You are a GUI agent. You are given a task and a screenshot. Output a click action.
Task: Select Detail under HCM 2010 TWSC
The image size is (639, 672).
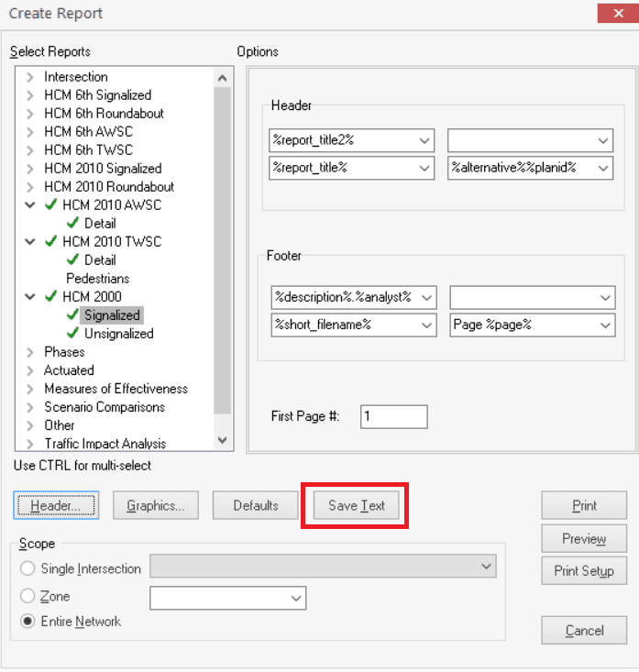[100, 260]
